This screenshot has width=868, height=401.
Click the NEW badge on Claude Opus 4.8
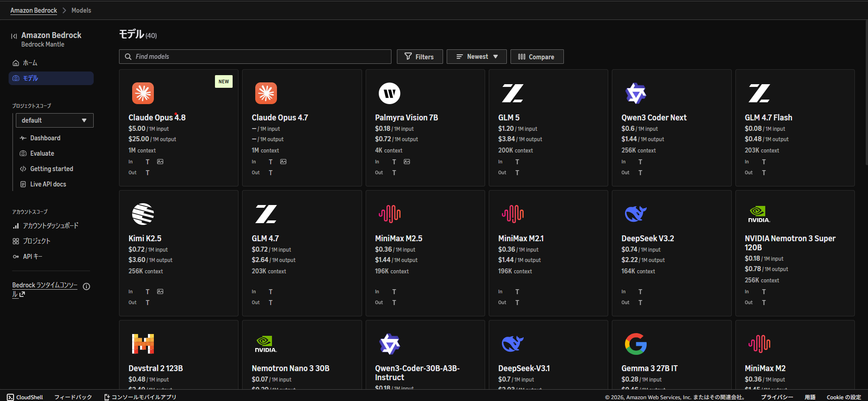point(224,81)
